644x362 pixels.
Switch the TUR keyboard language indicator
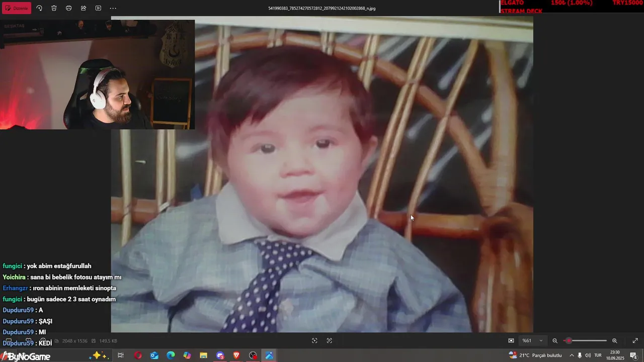598,355
